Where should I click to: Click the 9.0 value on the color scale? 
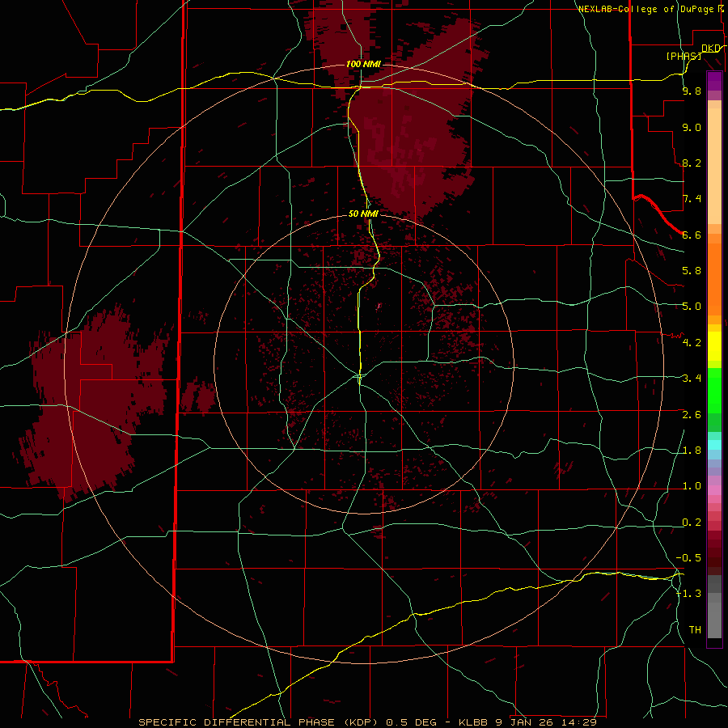(x=692, y=127)
